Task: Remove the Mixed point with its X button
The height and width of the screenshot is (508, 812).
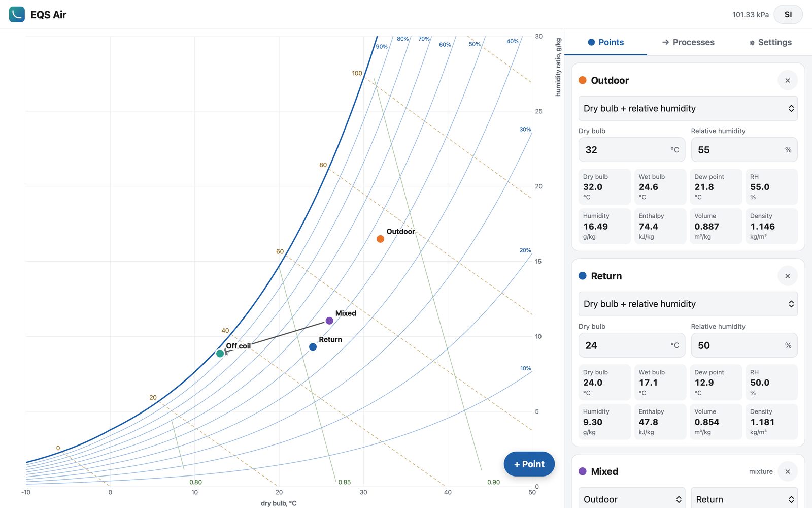Action: tap(788, 471)
